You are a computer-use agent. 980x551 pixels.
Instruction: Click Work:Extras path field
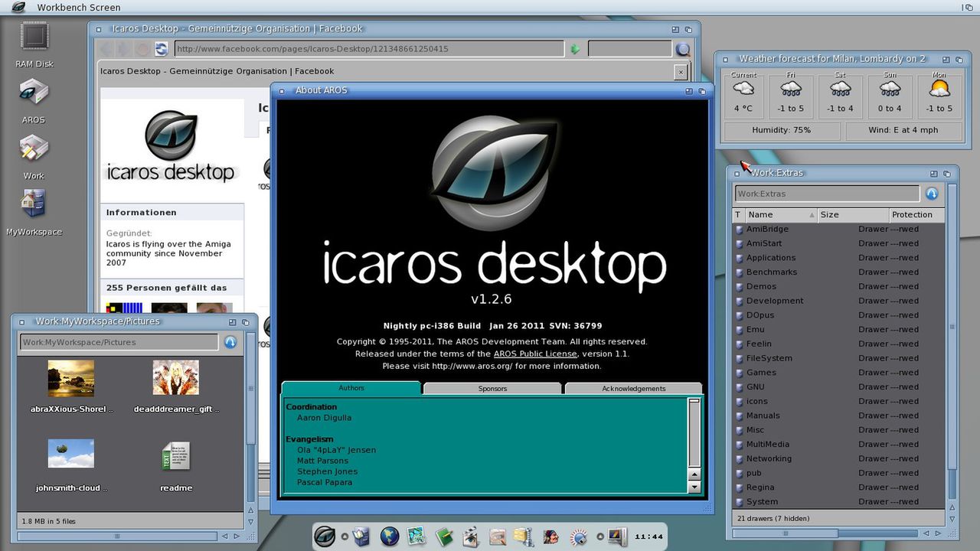827,194
